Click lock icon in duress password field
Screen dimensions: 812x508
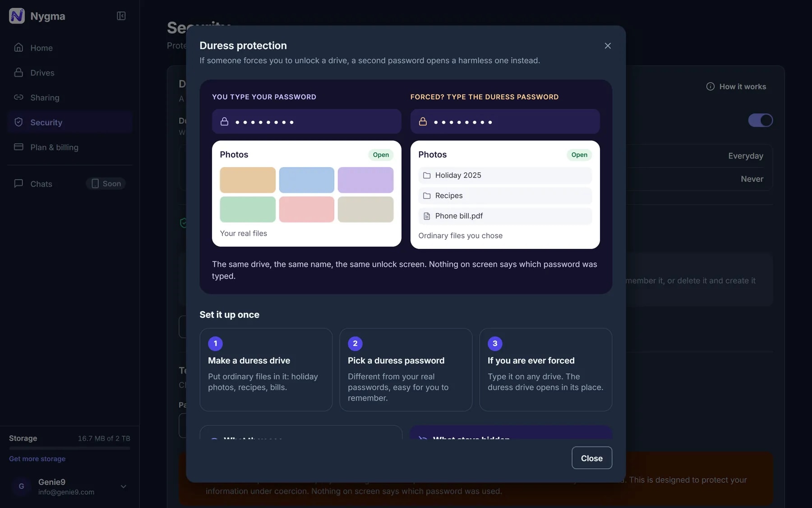coord(423,121)
